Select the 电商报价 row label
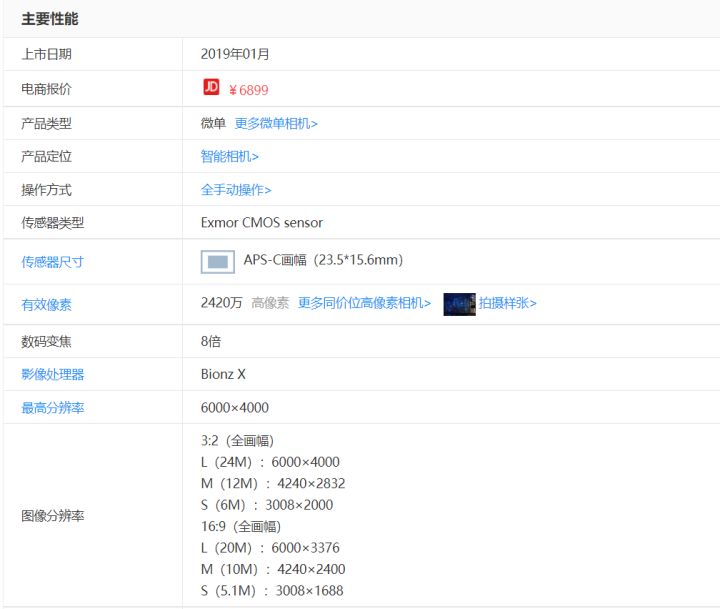The height and width of the screenshot is (609, 720). 46,89
